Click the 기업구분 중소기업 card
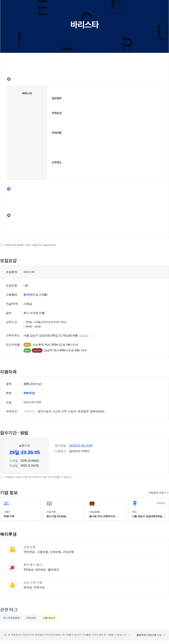The image size is (169, 644). point(63,509)
